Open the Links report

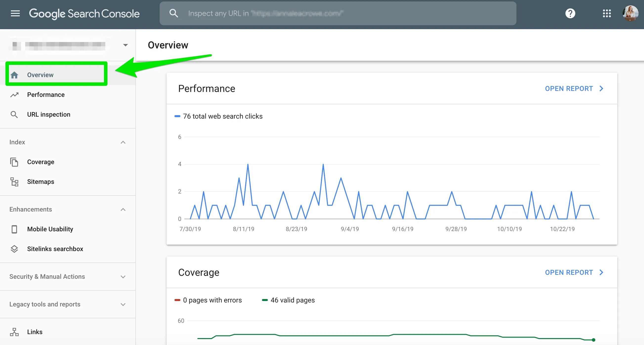(x=35, y=332)
